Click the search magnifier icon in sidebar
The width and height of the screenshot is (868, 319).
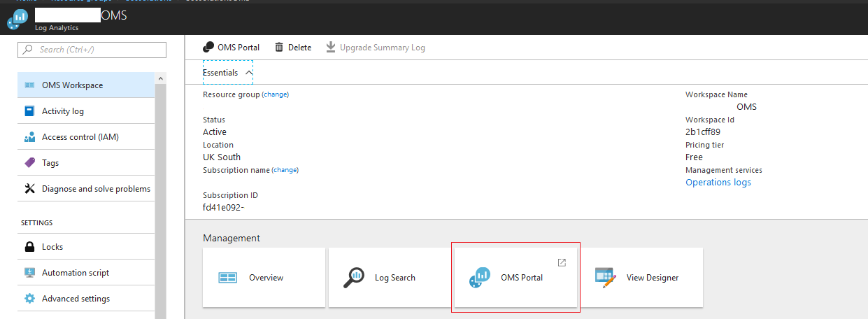(28, 50)
